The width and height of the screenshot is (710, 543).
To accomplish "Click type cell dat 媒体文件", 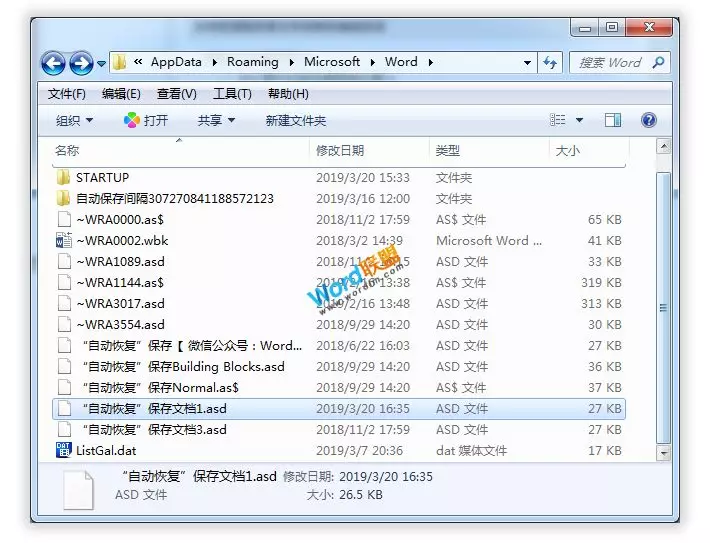I will (x=471, y=451).
